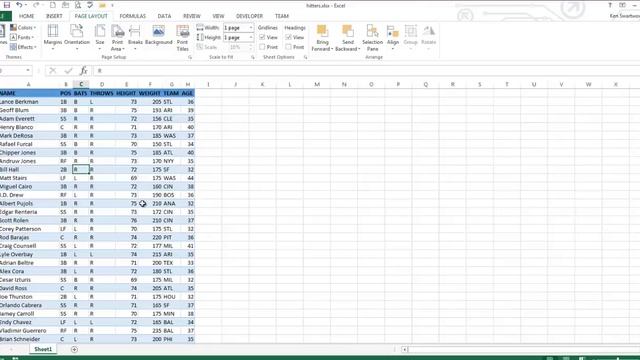640x360 pixels.
Task: Switch to the HOME ribbon tab
Action: 27,16
